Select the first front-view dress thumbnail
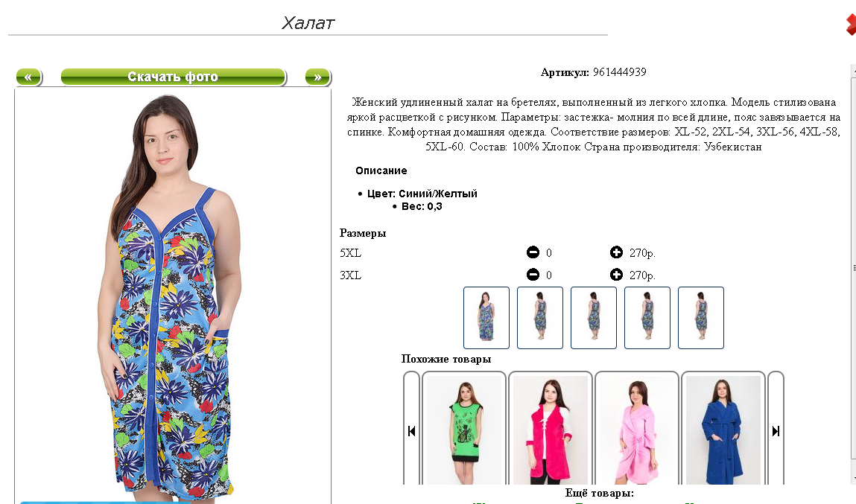 (486, 317)
